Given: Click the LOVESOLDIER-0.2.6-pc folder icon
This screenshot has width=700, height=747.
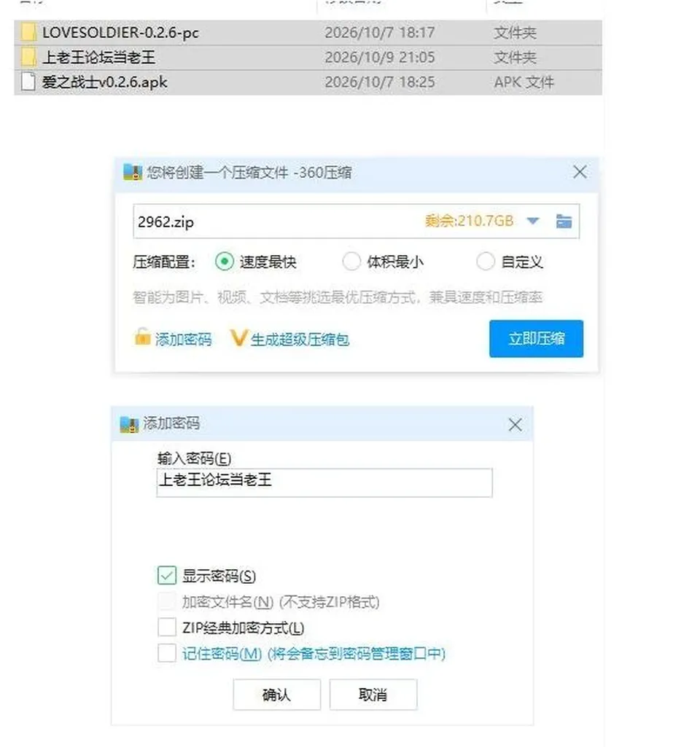Looking at the screenshot, I should pyautogui.click(x=28, y=32).
